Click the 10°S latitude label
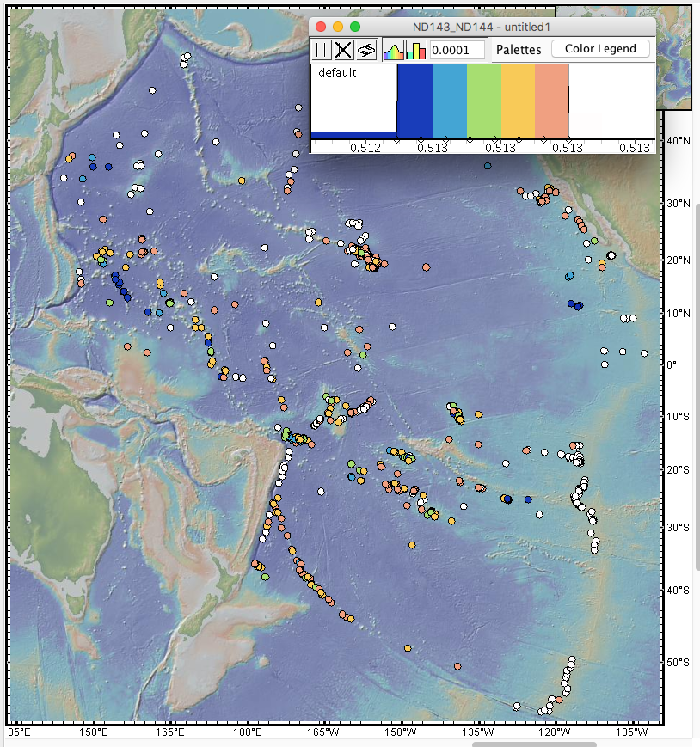 click(679, 417)
